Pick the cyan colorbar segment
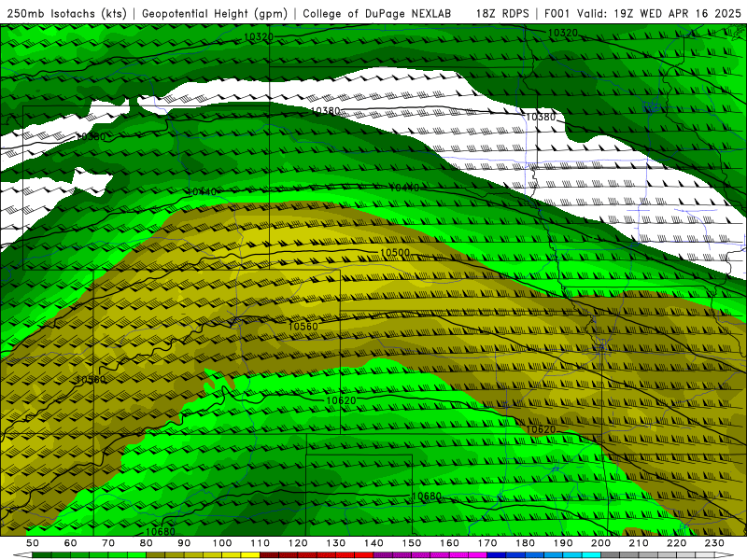 [x=591, y=555]
